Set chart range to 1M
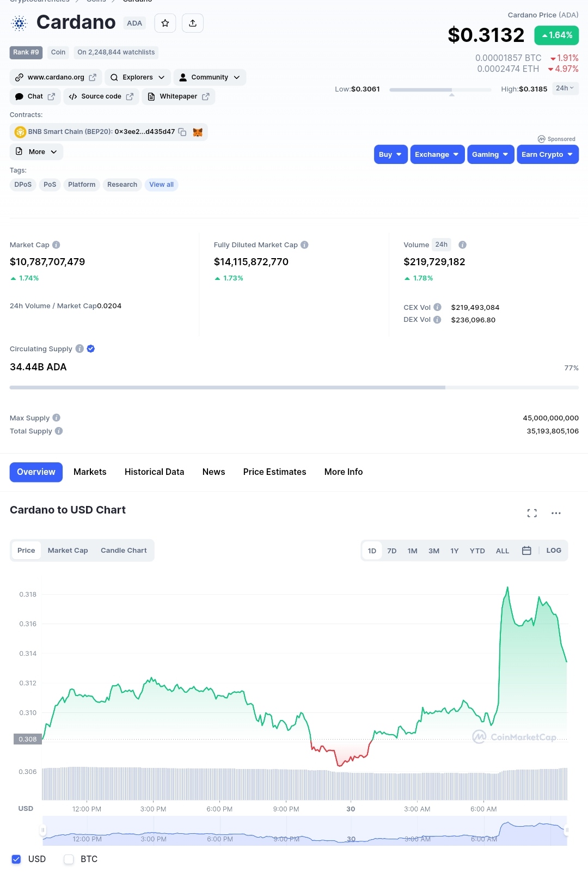Screen dimensions: 588x879 [413, 551]
